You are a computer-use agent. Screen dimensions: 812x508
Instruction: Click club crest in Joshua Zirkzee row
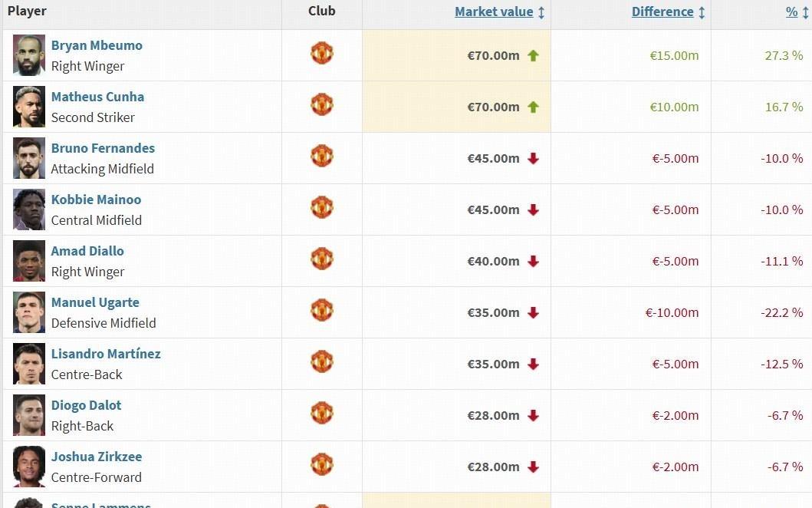point(322,465)
